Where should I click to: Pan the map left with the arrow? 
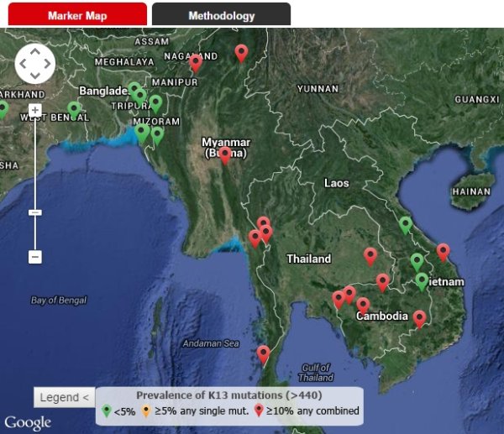click(x=23, y=63)
